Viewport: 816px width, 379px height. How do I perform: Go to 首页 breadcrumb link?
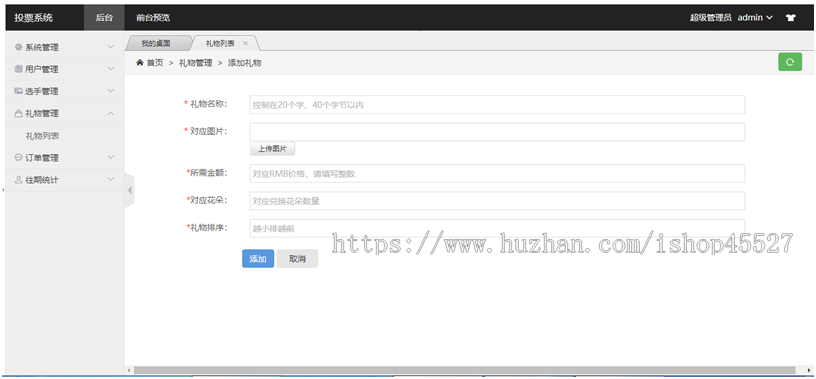155,62
